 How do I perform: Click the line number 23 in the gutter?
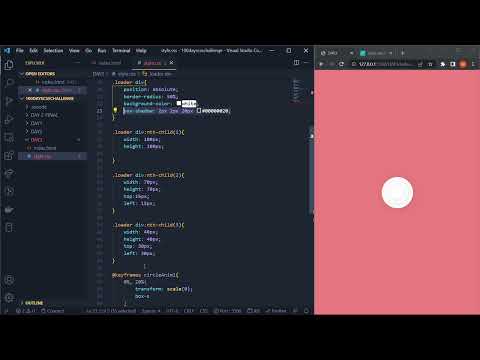100,111
